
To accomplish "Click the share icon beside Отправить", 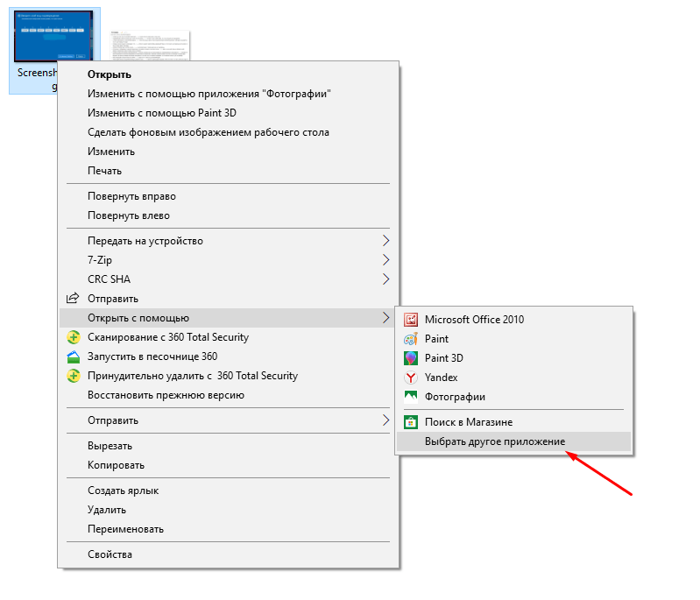I will (73, 298).
